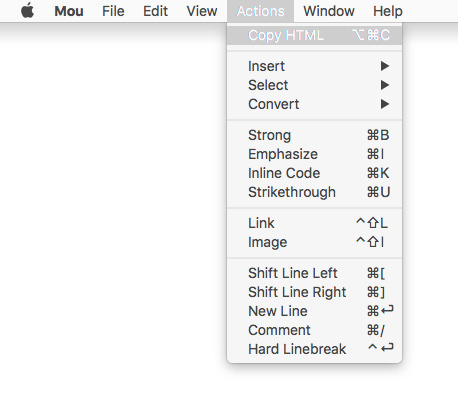This screenshot has width=458, height=394.
Task: Open the View menu
Action: point(202,11)
